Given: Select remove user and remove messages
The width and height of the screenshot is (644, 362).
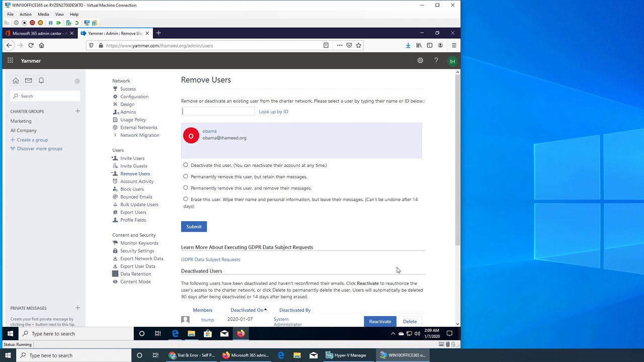Looking at the screenshot, I should pyautogui.click(x=186, y=188).
